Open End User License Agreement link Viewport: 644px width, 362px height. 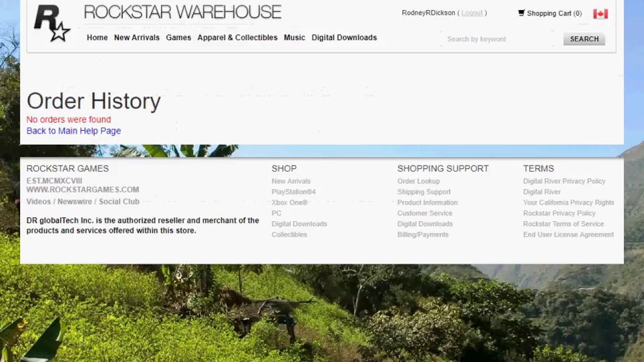tap(569, 235)
